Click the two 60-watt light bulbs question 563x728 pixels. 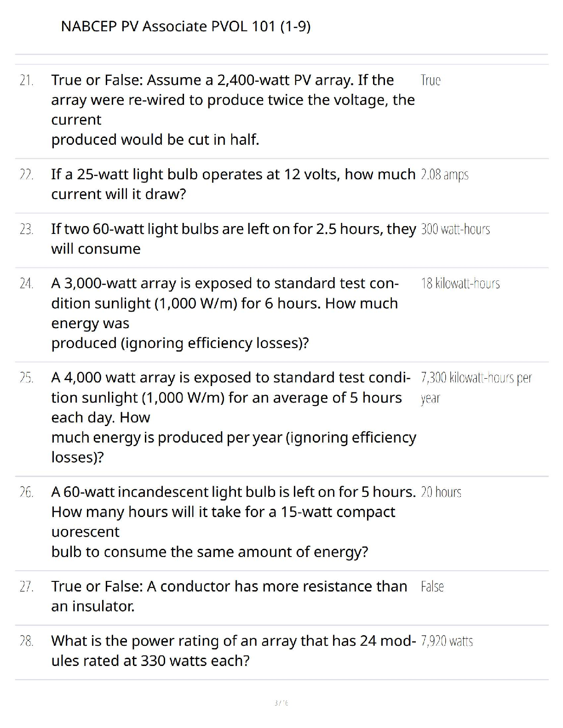point(233,239)
